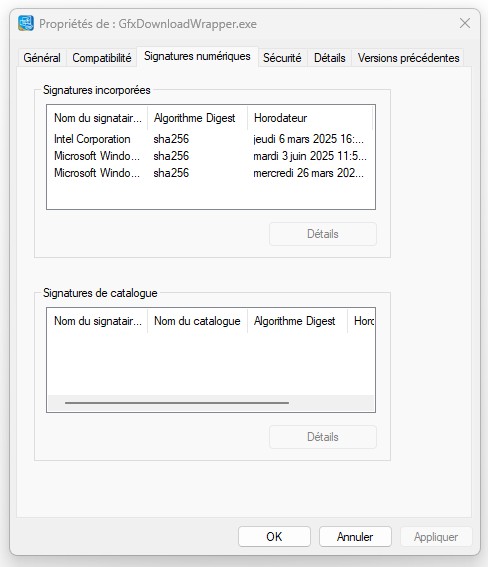
Task: Confirm with the OK button
Action: (x=274, y=537)
